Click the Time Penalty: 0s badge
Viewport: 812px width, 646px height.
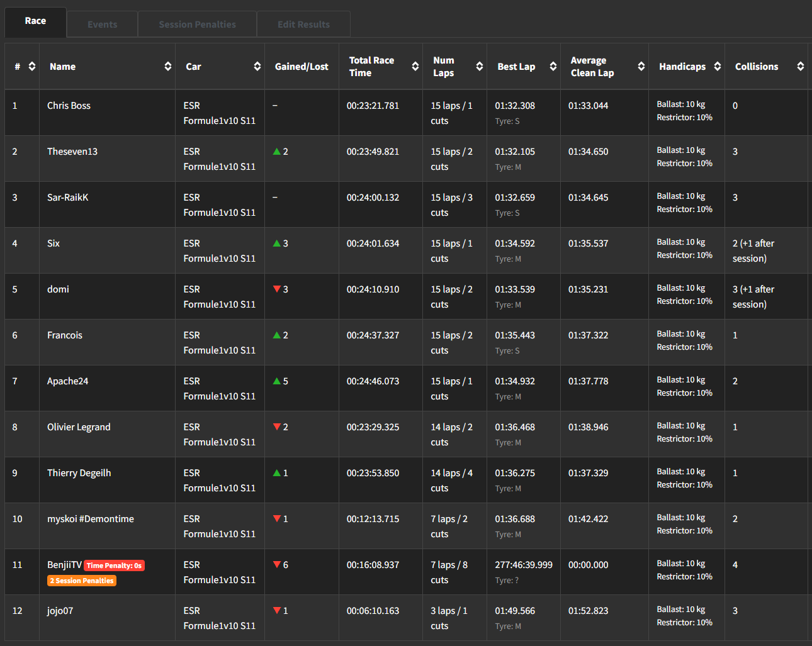[114, 565]
